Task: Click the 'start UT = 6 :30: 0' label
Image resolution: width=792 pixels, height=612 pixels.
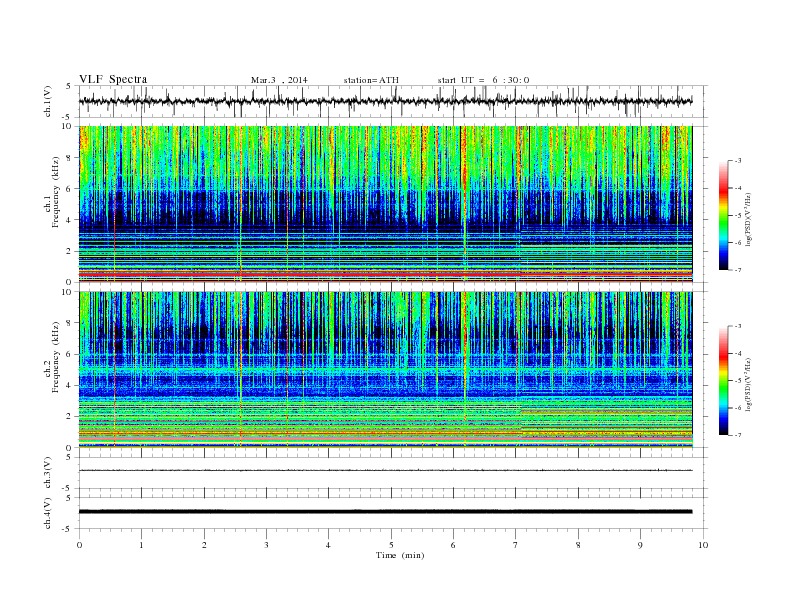Action: tap(483, 80)
